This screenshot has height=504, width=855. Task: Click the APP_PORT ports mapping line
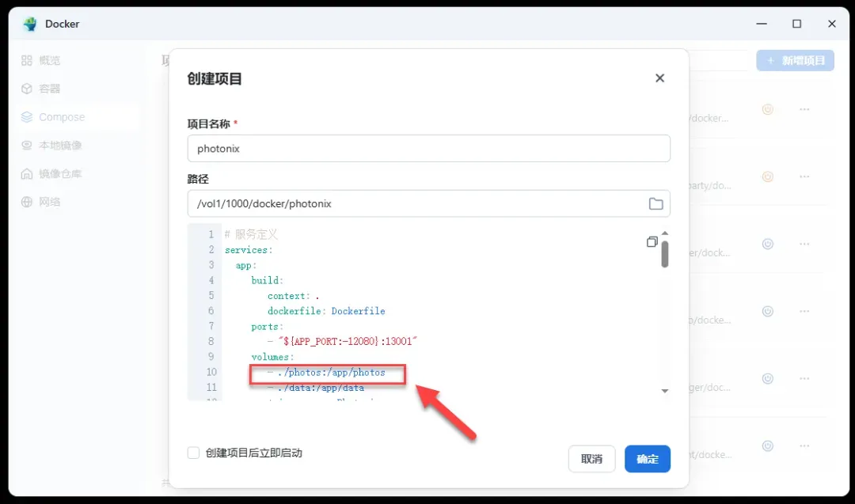(342, 342)
